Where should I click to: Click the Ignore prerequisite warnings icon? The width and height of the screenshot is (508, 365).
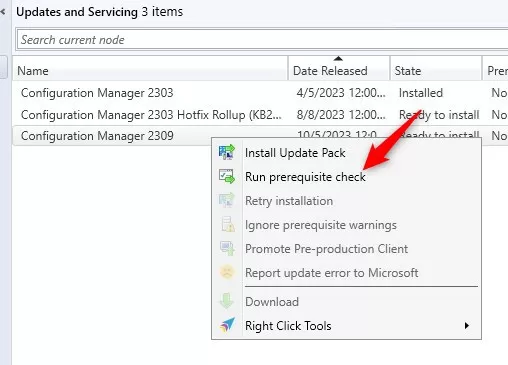228,224
